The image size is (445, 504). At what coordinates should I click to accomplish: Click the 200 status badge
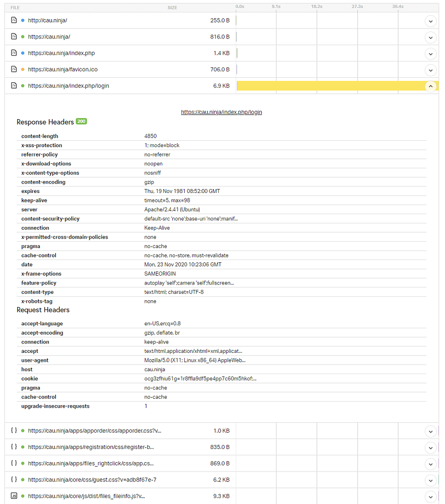[x=81, y=122]
